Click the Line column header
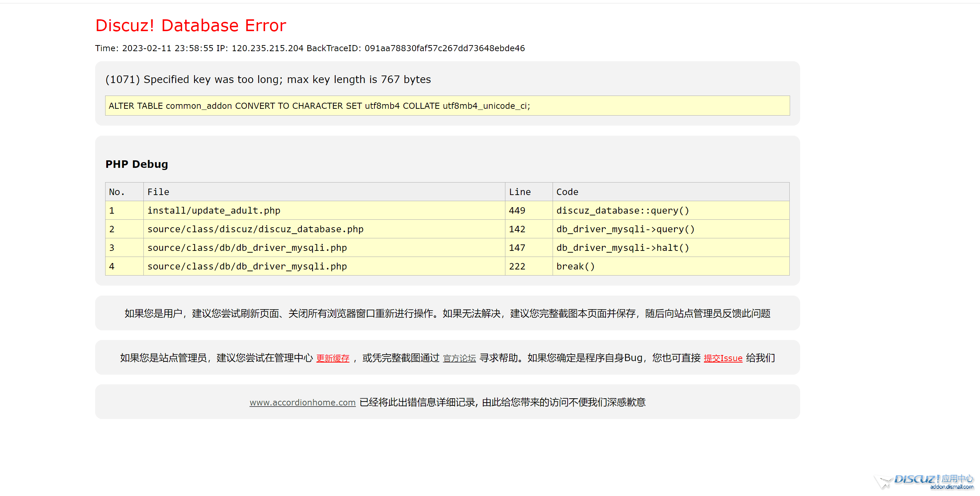This screenshot has height=496, width=980. click(520, 192)
